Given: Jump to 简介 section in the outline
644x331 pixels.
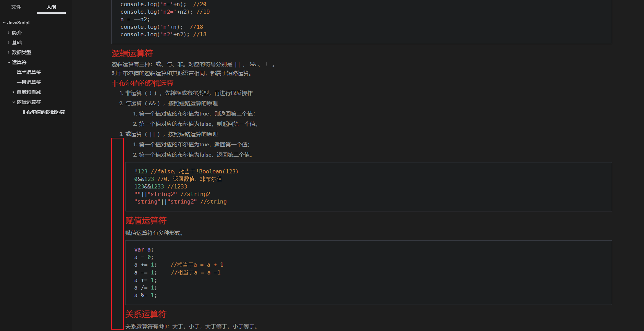Looking at the screenshot, I should pos(17,33).
